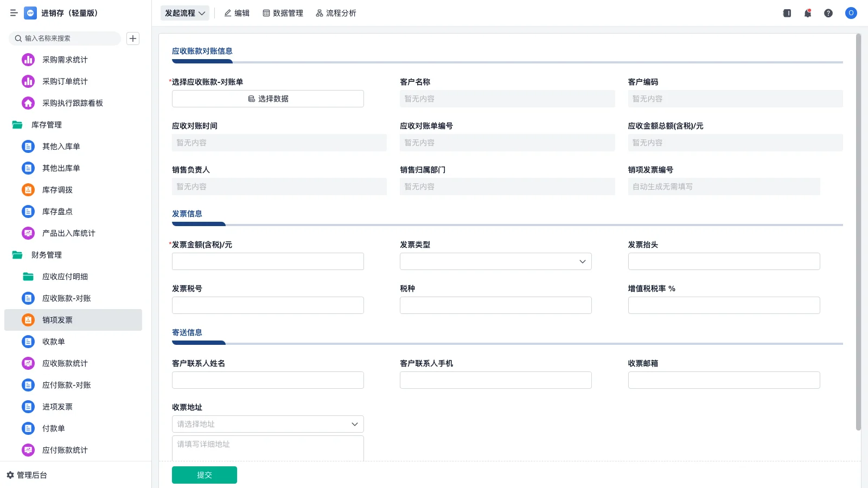Collapse the sidebar with hamburger icon
868x488 pixels.
point(14,13)
